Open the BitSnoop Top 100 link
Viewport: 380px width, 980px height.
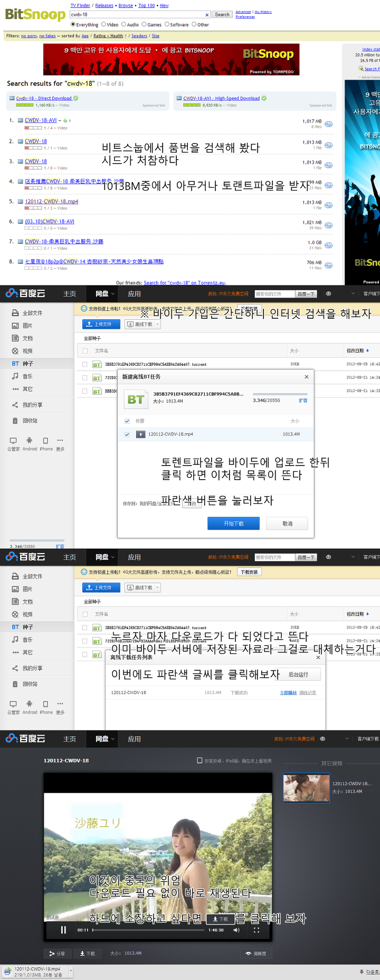[147, 5]
